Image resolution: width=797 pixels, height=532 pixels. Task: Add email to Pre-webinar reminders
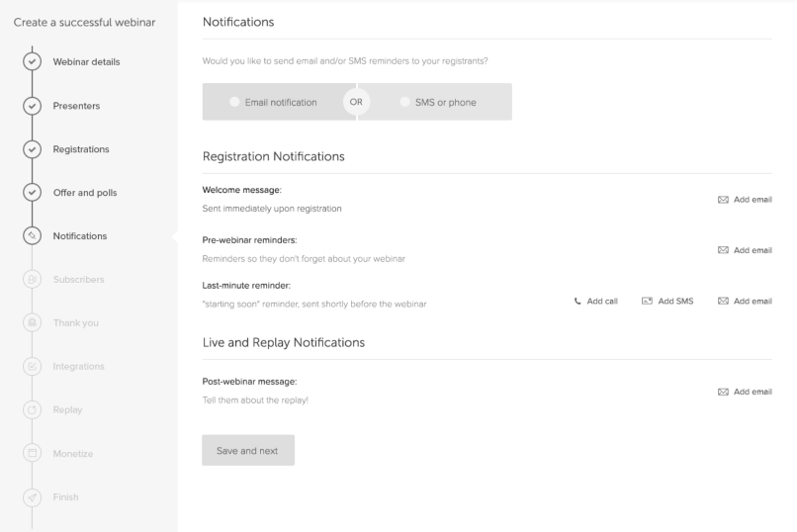click(x=744, y=250)
